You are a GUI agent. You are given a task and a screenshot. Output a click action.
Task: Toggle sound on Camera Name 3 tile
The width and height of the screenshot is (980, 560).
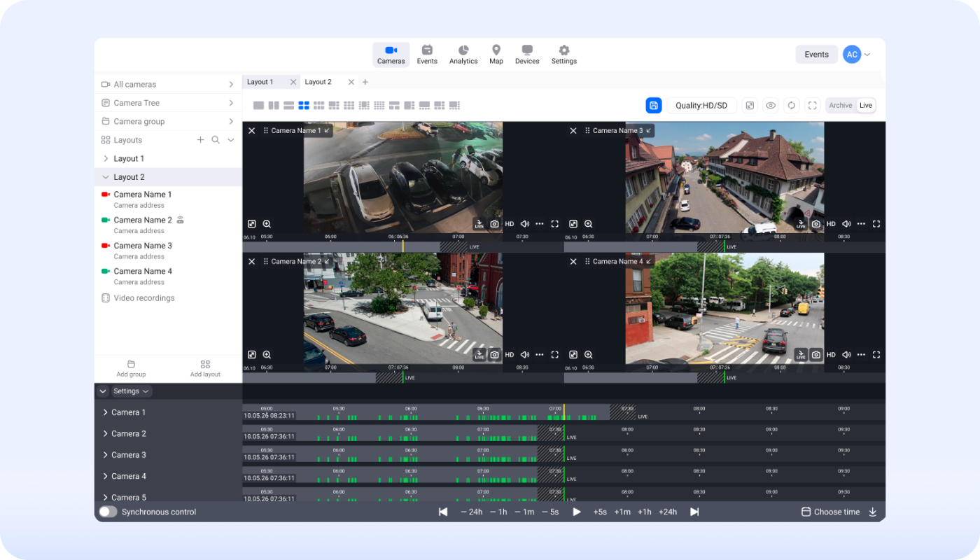[846, 224]
